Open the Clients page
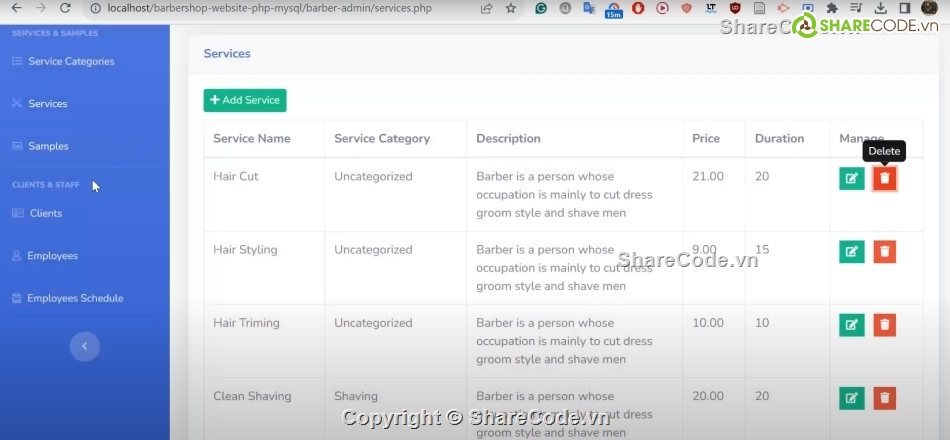950x440 pixels. click(45, 213)
